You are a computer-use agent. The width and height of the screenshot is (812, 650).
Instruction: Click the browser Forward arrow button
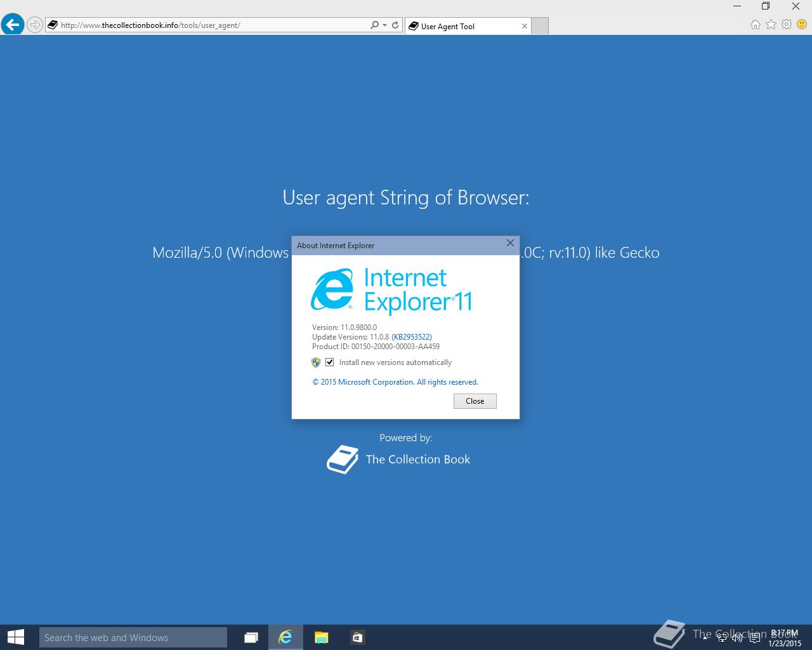[x=35, y=25]
